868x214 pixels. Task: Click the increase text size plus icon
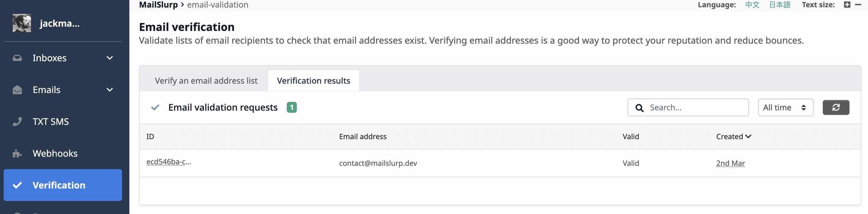pyautogui.click(x=847, y=5)
